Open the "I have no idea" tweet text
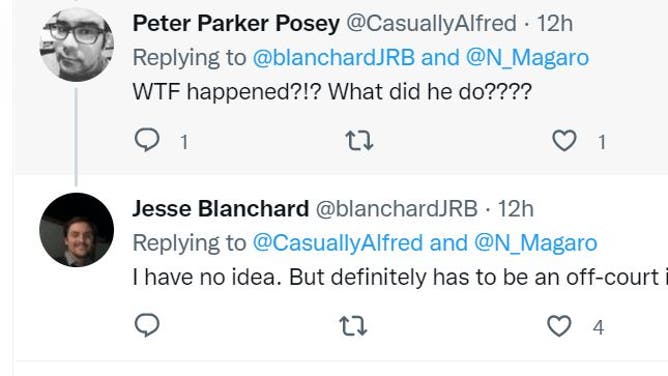 pyautogui.click(x=400, y=277)
